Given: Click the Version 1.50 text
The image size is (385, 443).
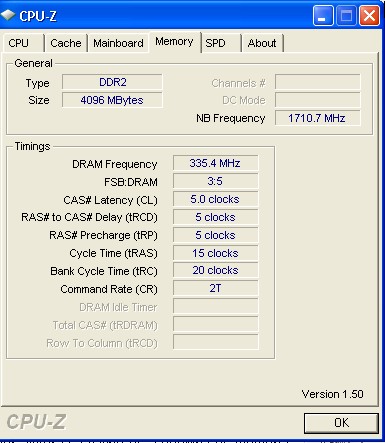Looking at the screenshot, I should click(x=332, y=394).
